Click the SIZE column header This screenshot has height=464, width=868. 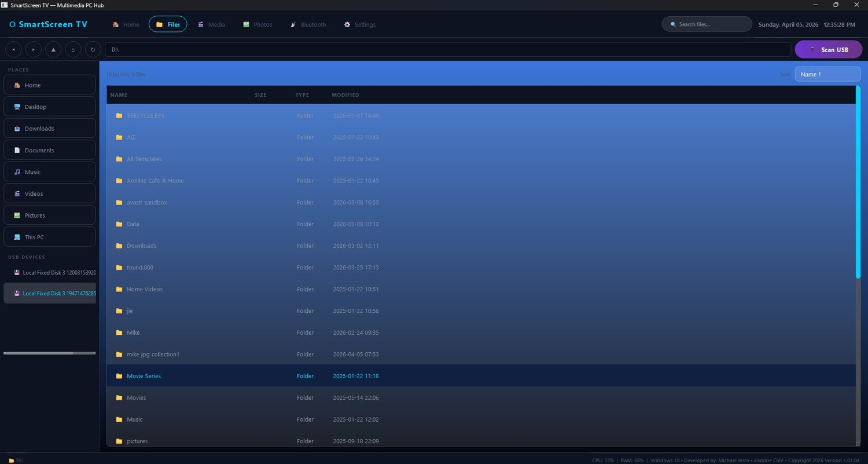pos(261,95)
